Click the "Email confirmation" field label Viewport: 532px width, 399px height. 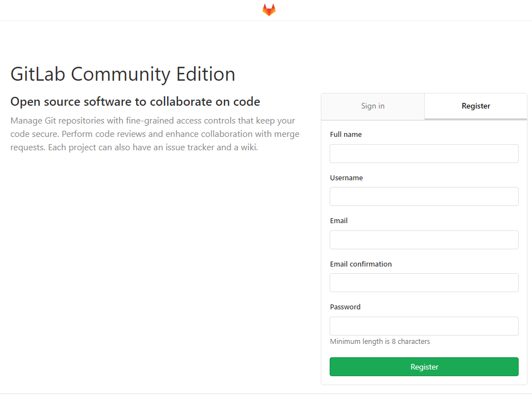tap(361, 264)
